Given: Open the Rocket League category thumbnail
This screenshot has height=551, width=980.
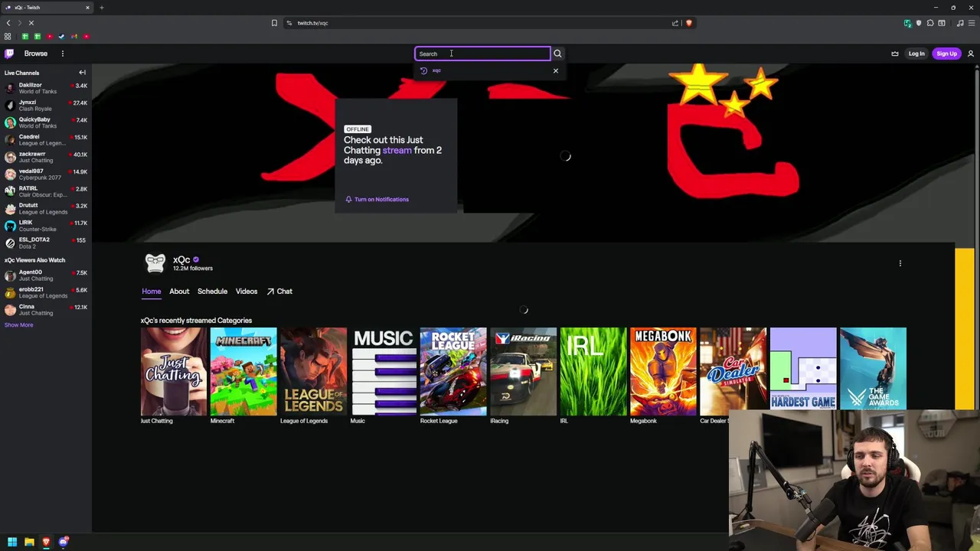Looking at the screenshot, I should coord(453,371).
